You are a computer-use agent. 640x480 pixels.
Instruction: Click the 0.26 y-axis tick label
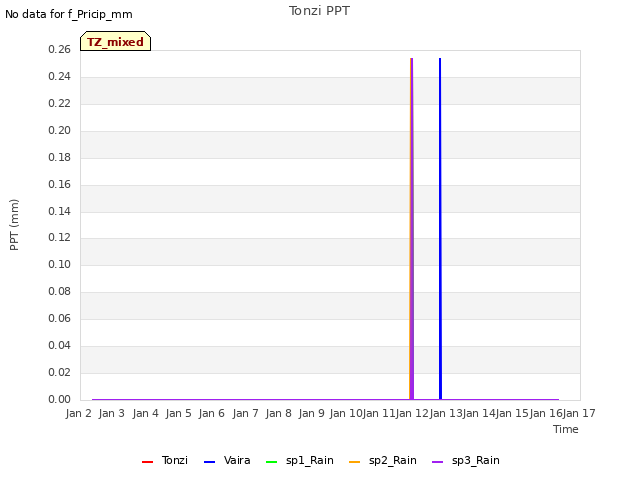click(60, 49)
